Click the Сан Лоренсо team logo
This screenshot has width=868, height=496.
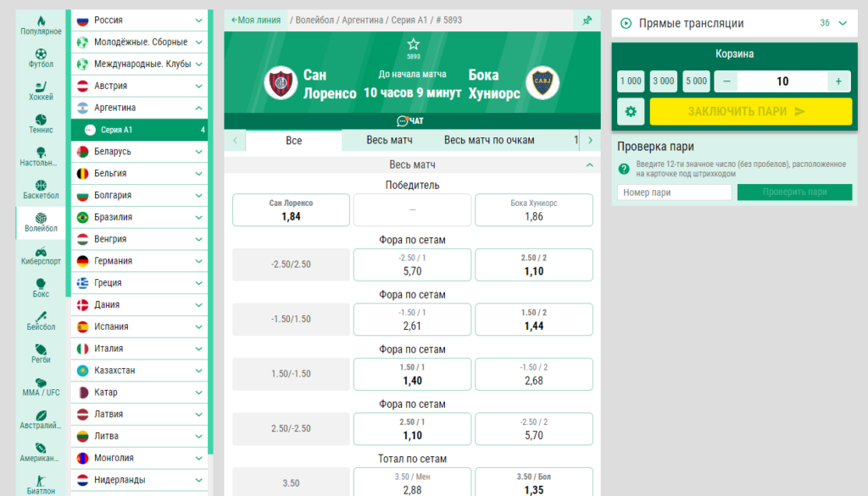(281, 83)
